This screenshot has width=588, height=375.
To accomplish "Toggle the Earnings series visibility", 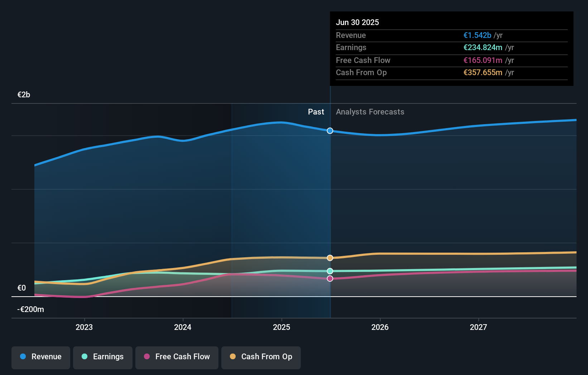I will [102, 357].
